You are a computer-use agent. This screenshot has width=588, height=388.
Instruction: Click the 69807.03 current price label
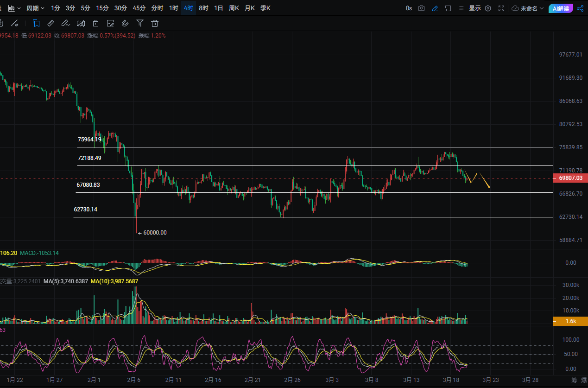570,178
